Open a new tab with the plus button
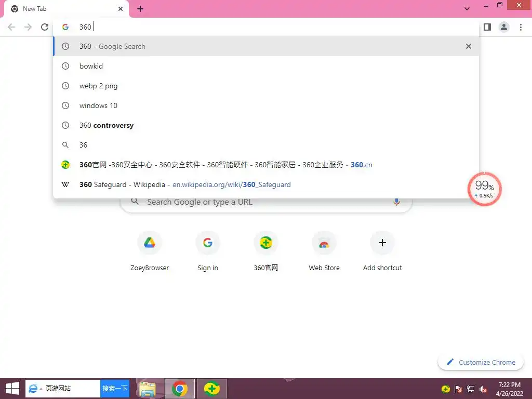 click(140, 9)
